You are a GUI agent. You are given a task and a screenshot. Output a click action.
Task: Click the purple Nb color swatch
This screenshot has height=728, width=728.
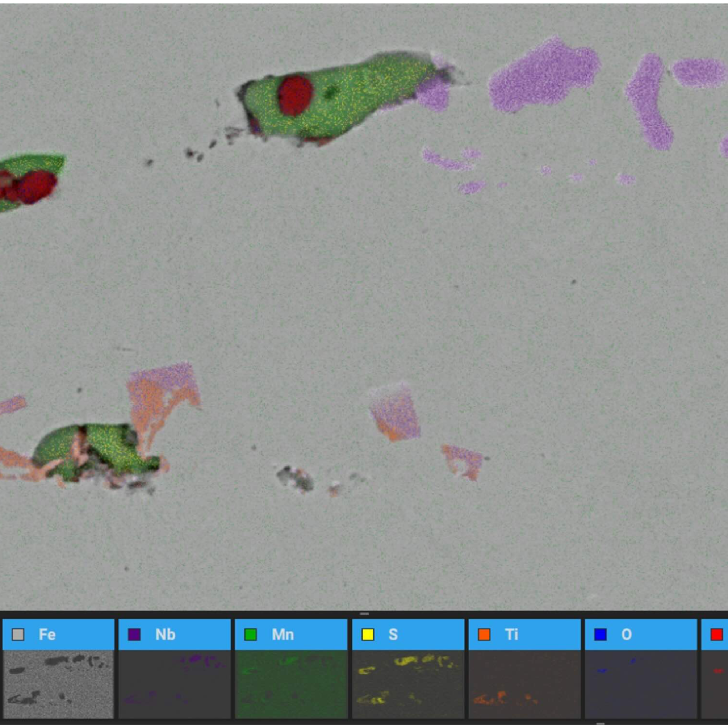click(134, 635)
